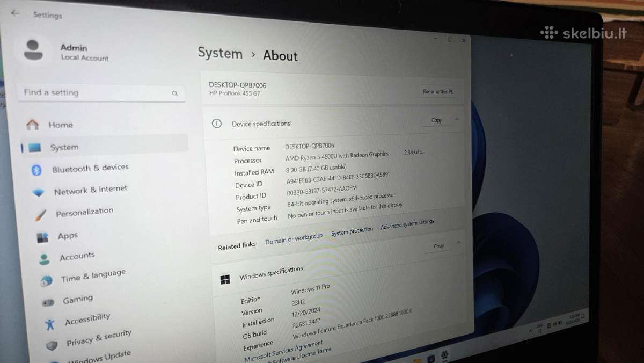Open Accessibility settings
This screenshot has width=644, height=363.
pos(87,319)
